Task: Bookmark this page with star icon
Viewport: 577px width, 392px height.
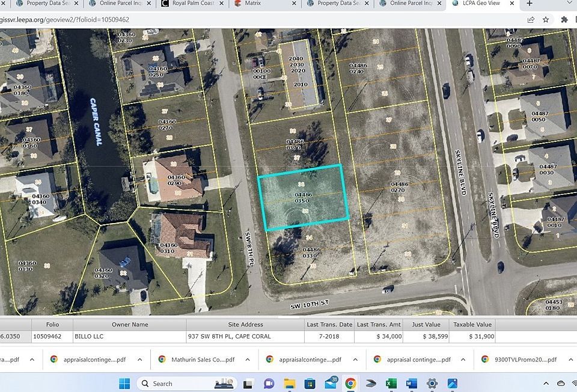Action: click(546, 19)
